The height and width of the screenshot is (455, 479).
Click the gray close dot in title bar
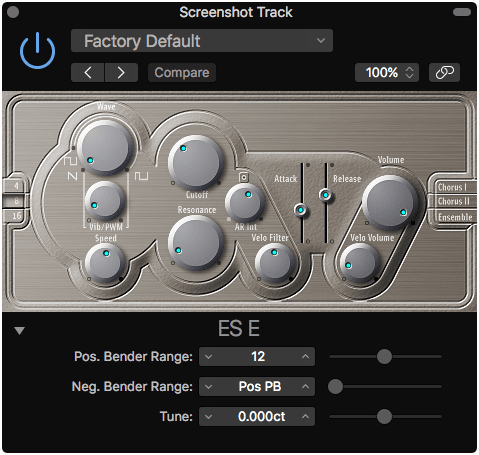click(x=13, y=12)
